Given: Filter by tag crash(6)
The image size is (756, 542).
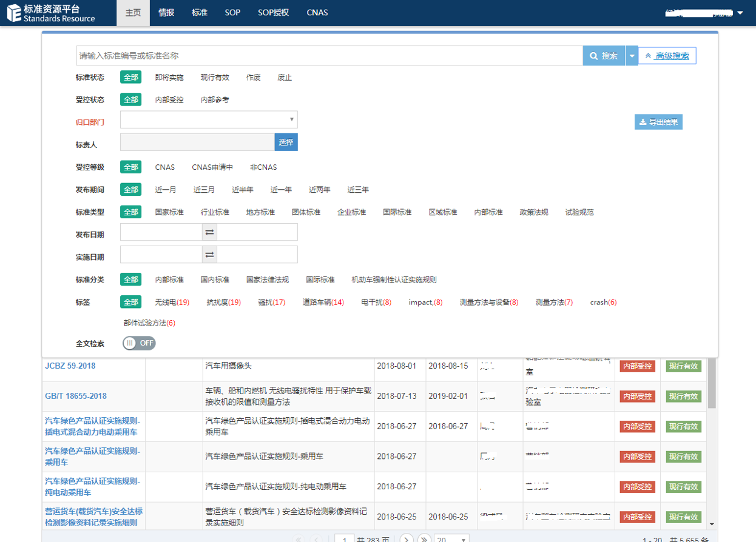Looking at the screenshot, I should point(603,302).
